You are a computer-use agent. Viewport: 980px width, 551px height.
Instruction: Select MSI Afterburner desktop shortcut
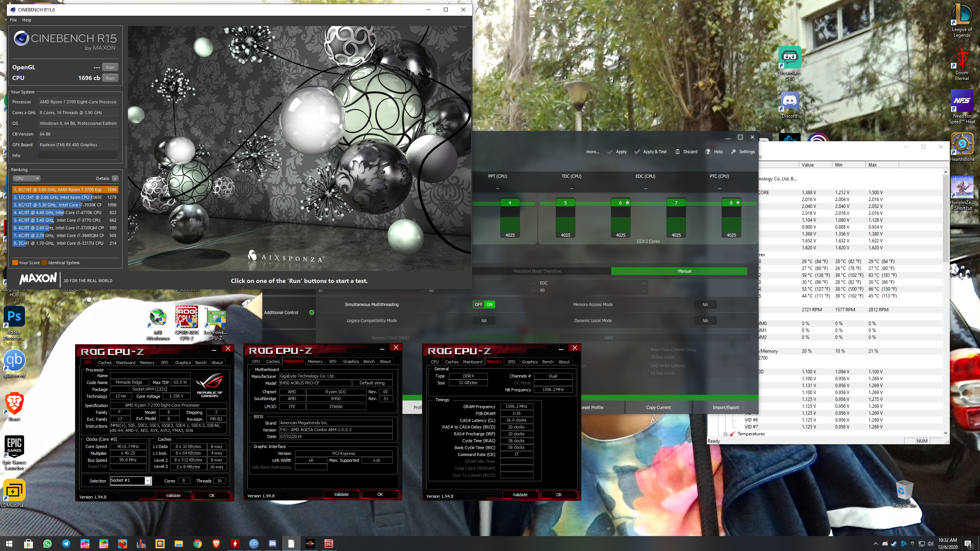[158, 323]
